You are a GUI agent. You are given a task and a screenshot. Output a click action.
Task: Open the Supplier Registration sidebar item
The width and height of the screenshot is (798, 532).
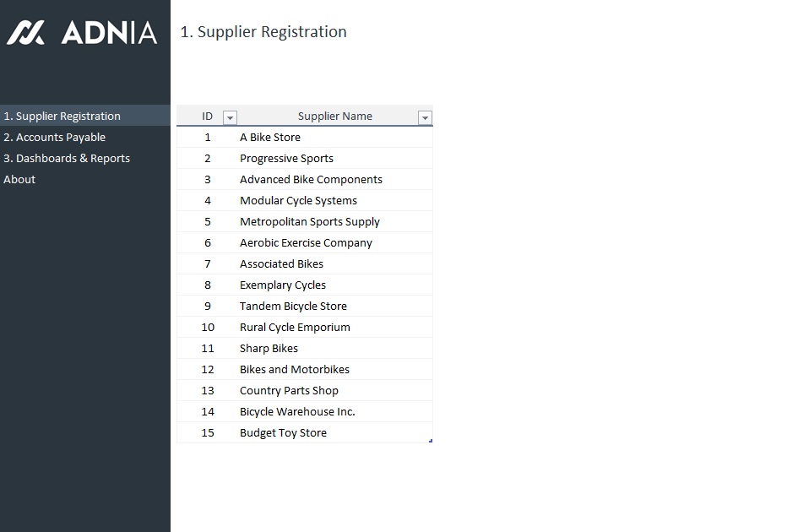62,116
